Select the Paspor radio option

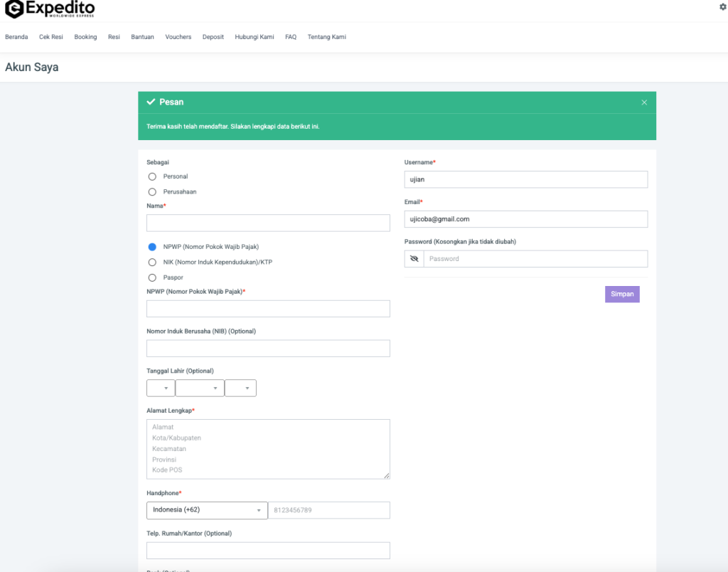(152, 277)
